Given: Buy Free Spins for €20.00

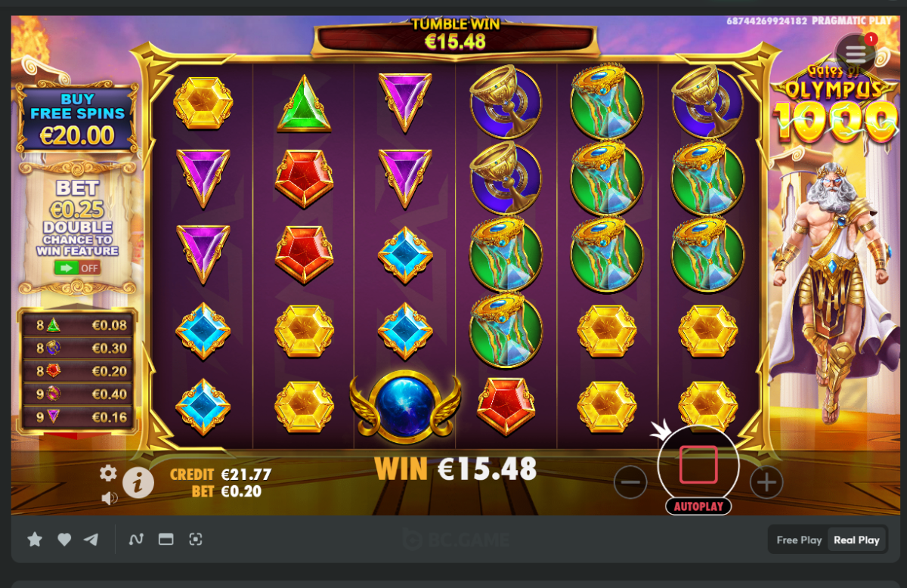Looking at the screenshot, I should pyautogui.click(x=78, y=119).
